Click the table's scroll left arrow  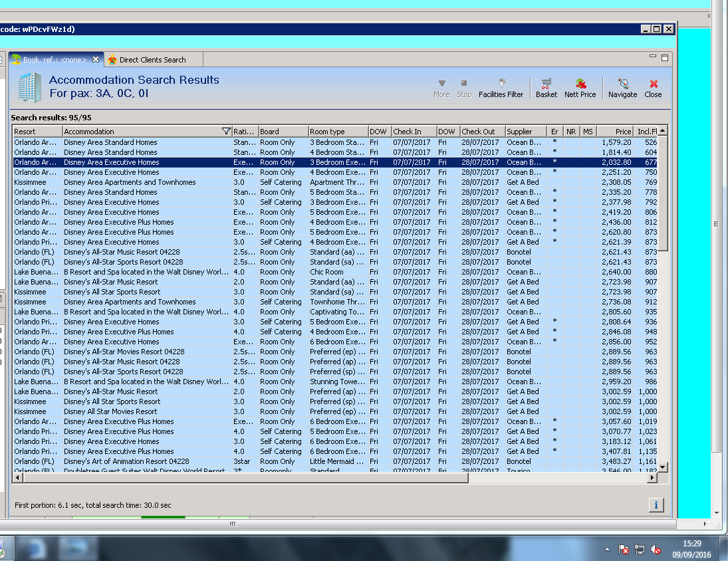pyautogui.click(x=17, y=477)
